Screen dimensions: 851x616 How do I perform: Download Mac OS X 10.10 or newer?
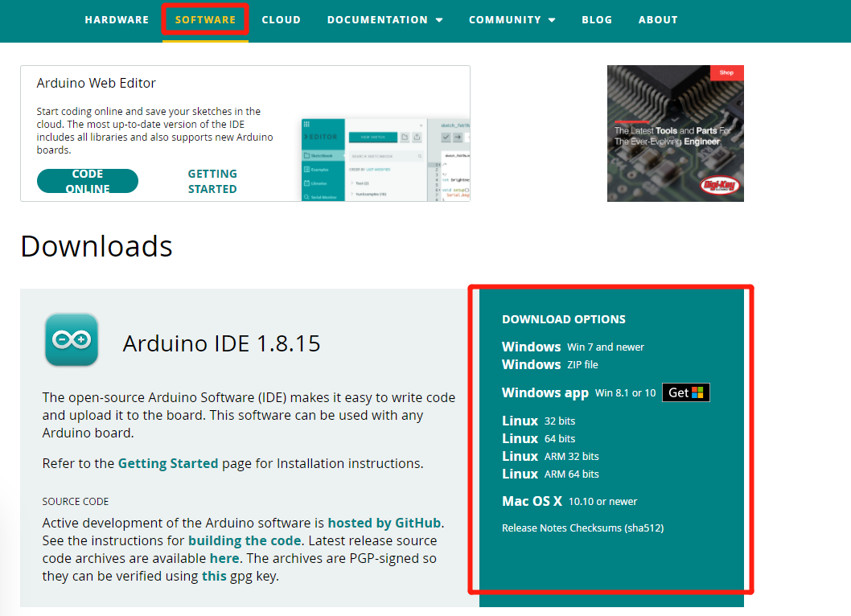[569, 502]
